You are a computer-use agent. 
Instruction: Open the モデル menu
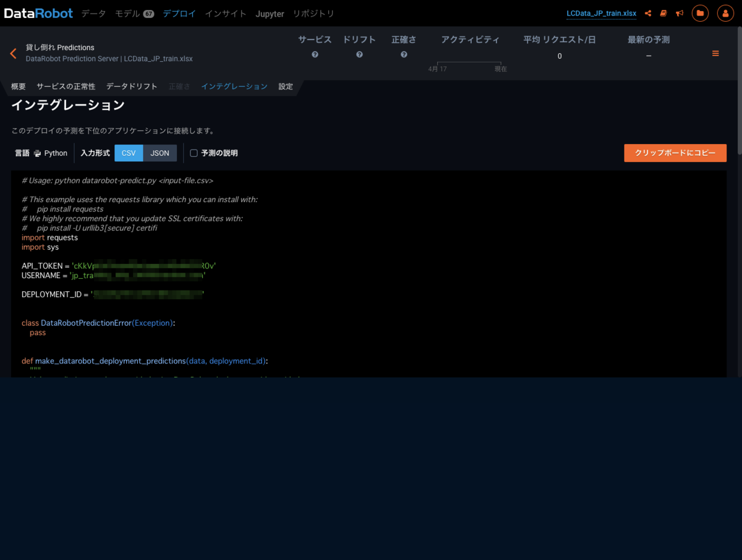[127, 14]
